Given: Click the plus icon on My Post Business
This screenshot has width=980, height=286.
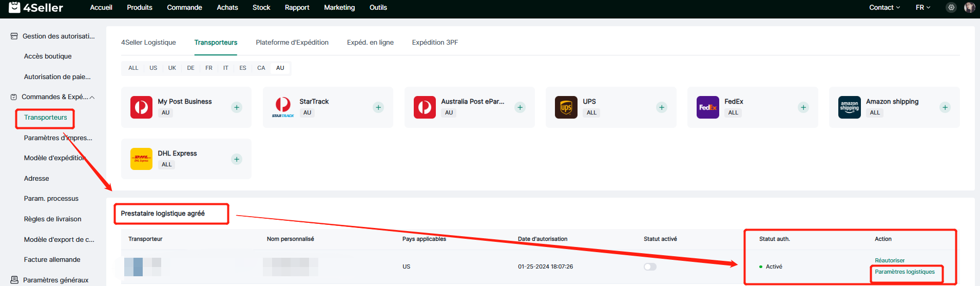Looking at the screenshot, I should tap(237, 107).
